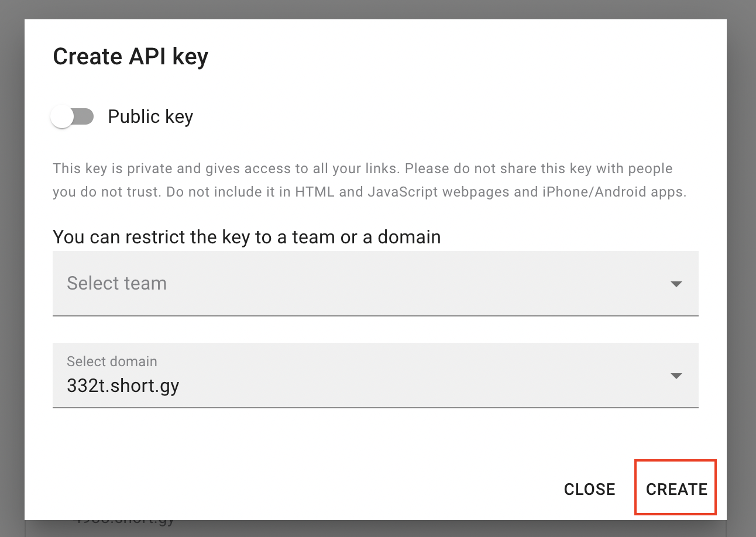Click the white knob of the Public key switch
Viewport: 756px width, 537px height.
click(62, 117)
